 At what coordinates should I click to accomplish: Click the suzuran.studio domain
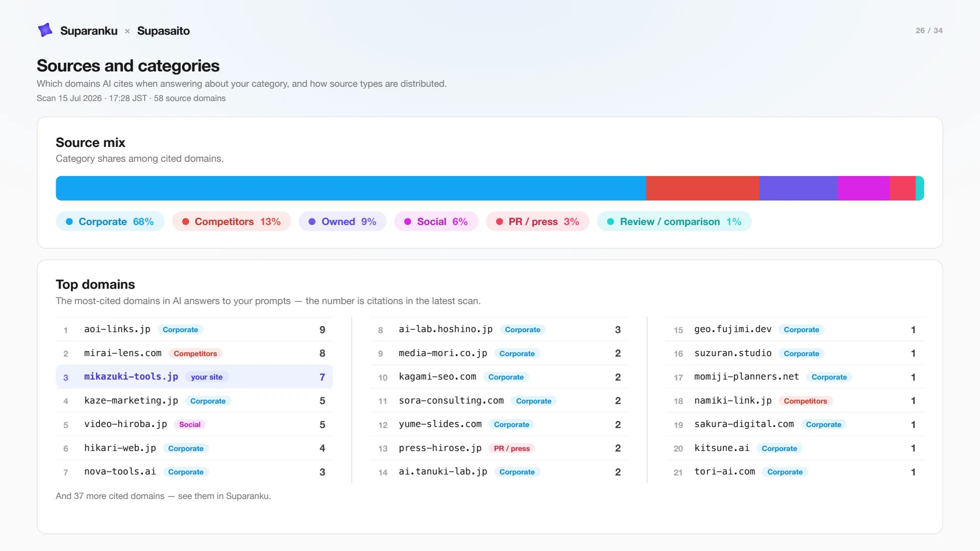click(733, 353)
